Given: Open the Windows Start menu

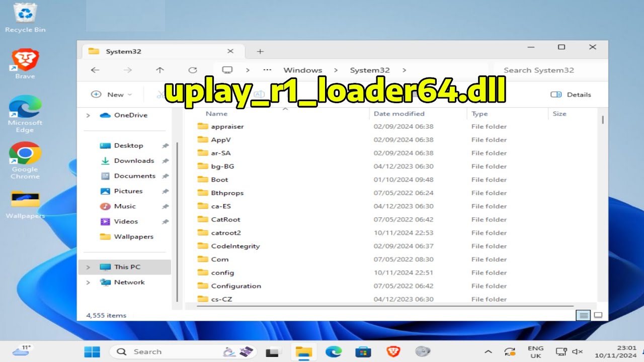Looking at the screenshot, I should [x=92, y=352].
